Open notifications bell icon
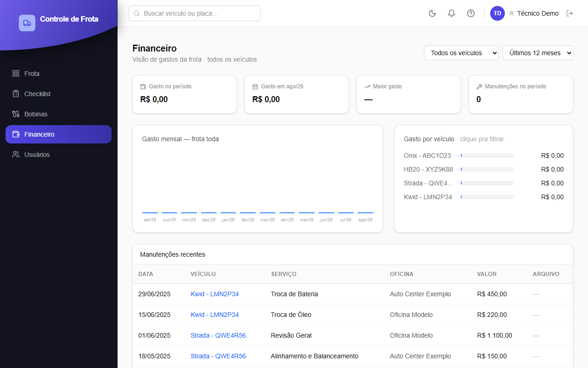This screenshot has width=588, height=368. point(452,13)
